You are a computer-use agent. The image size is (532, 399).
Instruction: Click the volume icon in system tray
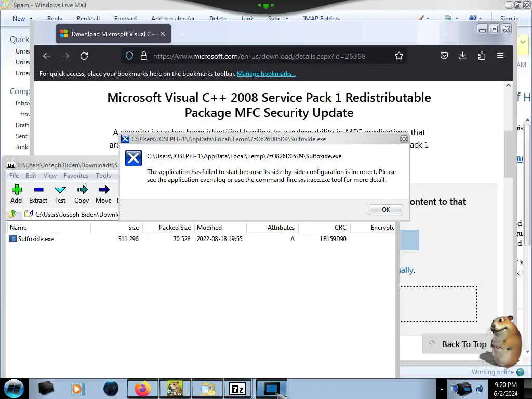[480, 389]
